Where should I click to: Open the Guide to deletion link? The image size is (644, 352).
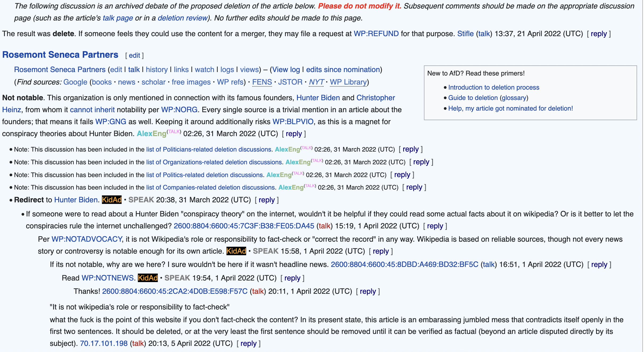(x=473, y=98)
